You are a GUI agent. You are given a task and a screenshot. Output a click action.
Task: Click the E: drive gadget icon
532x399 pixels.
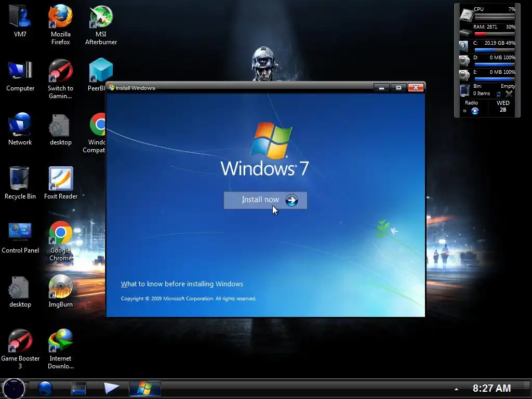[x=464, y=75]
